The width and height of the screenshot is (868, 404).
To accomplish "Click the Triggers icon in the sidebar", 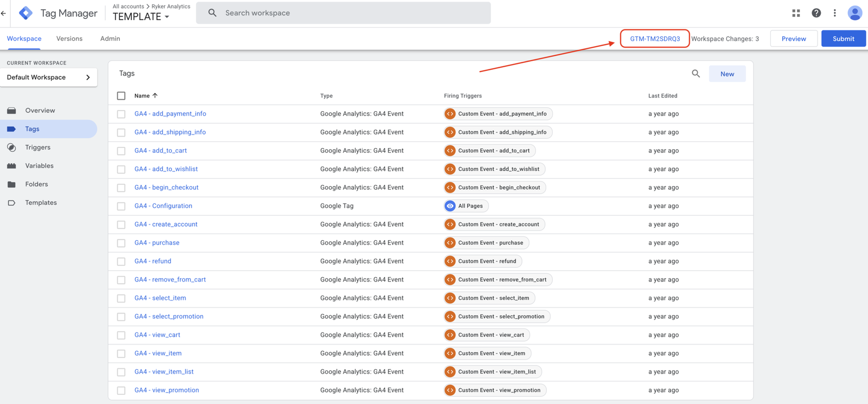I will pyautogui.click(x=11, y=148).
